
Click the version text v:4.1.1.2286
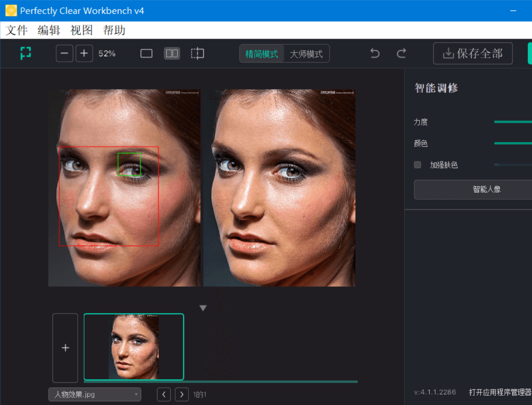click(435, 392)
